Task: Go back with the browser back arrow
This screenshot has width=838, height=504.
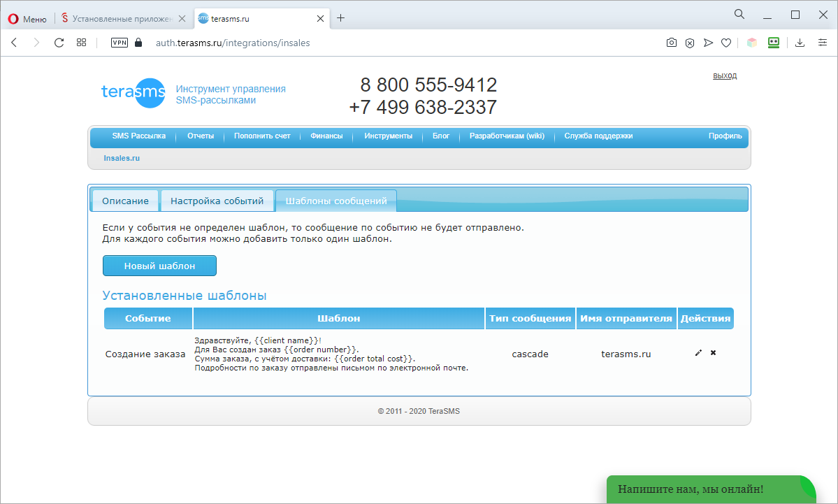Action: [x=15, y=43]
